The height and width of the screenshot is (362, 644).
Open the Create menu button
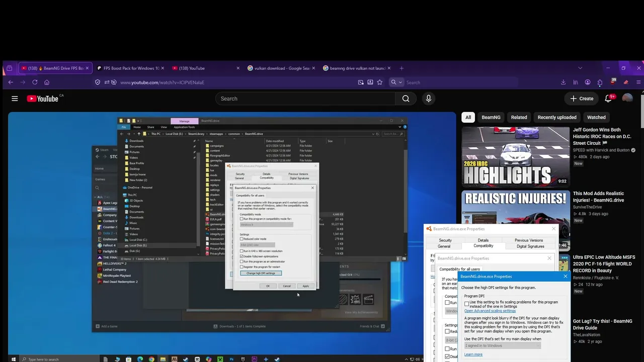click(582, 99)
